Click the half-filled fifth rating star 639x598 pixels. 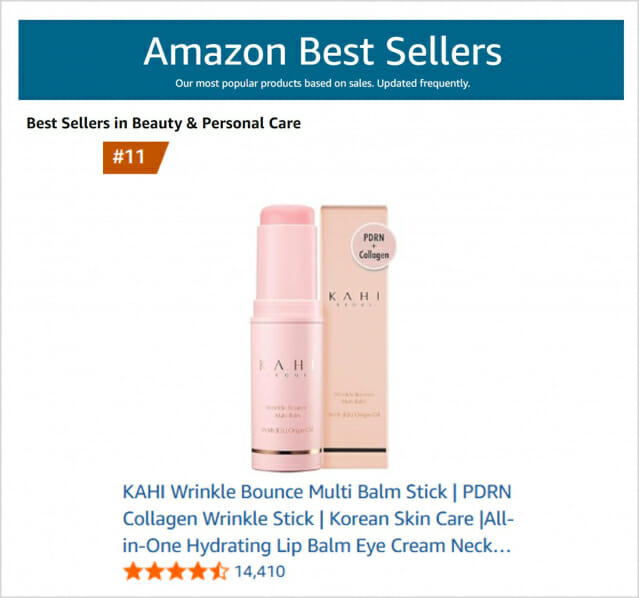point(220,573)
